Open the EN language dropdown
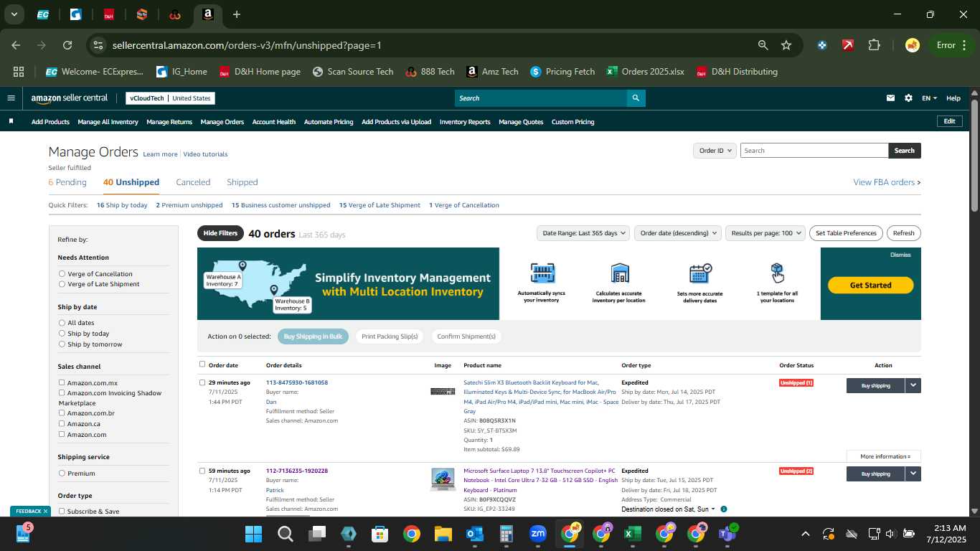This screenshot has width=980, height=551. (x=929, y=98)
